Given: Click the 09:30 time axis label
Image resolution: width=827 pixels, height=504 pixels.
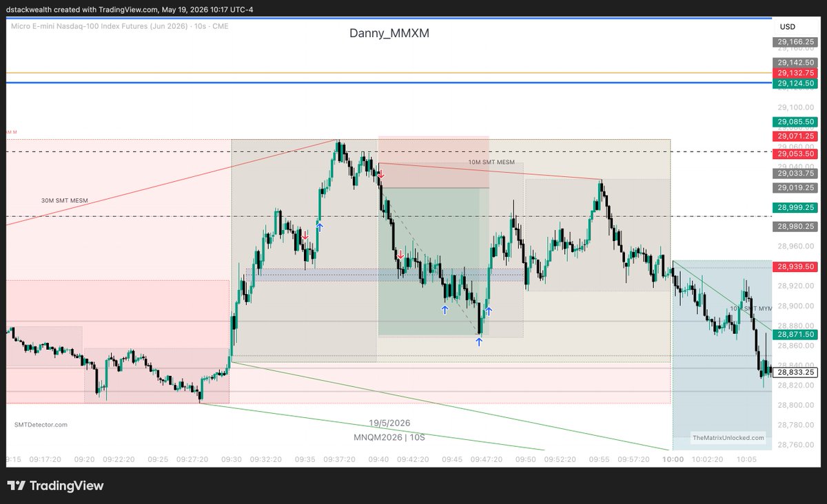Looking at the screenshot, I should 232,458.
